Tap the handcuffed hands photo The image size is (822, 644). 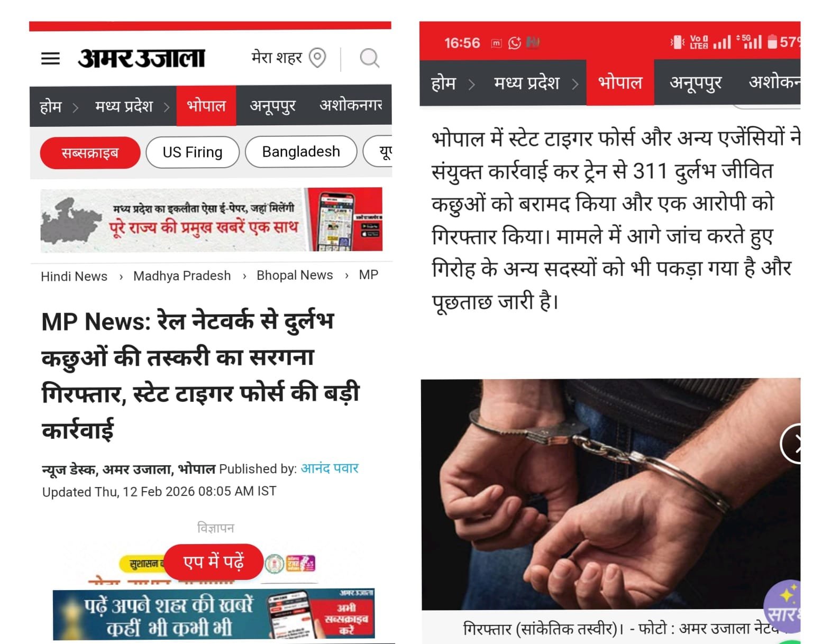coord(610,494)
